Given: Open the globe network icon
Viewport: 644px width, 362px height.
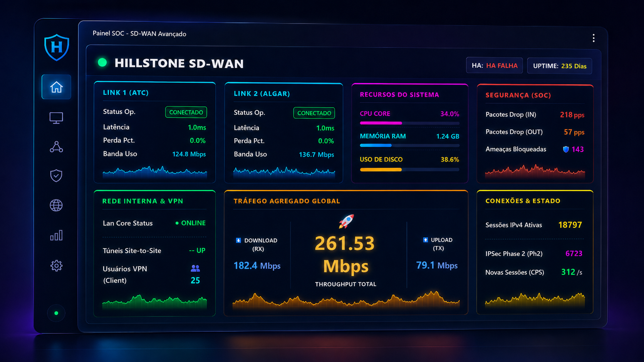Looking at the screenshot, I should pyautogui.click(x=56, y=205).
